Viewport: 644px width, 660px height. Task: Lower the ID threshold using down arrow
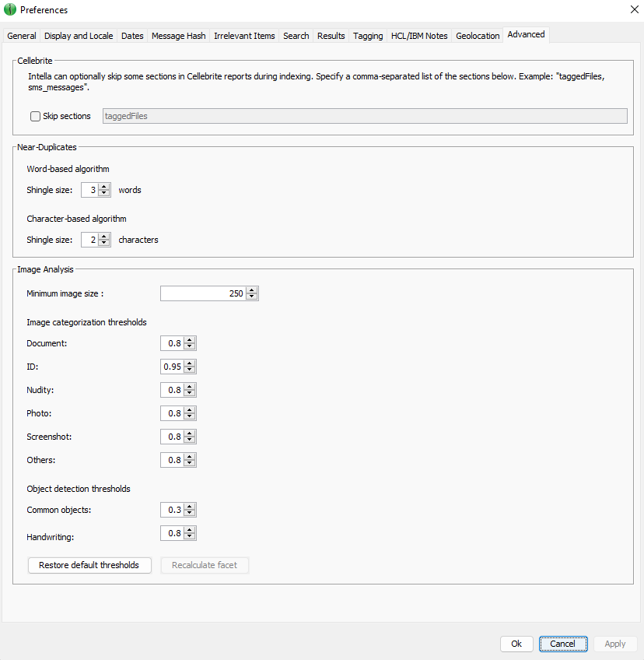pyautogui.click(x=190, y=370)
